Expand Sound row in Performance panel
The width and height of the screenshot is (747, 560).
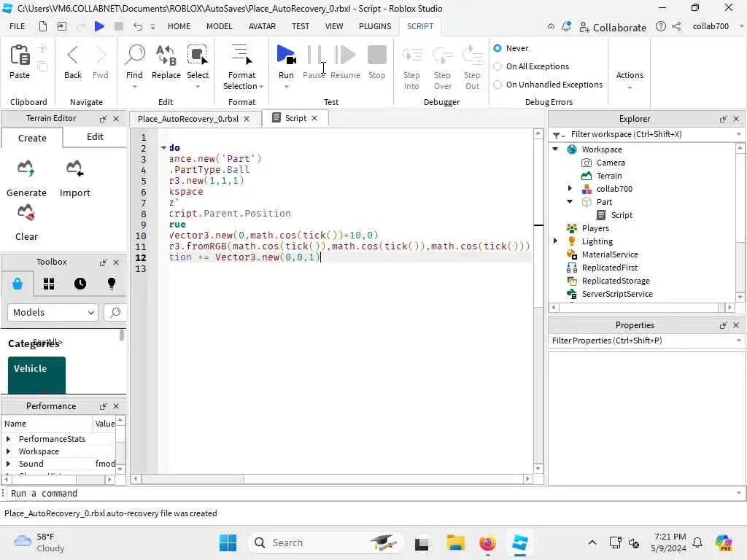pos(8,463)
